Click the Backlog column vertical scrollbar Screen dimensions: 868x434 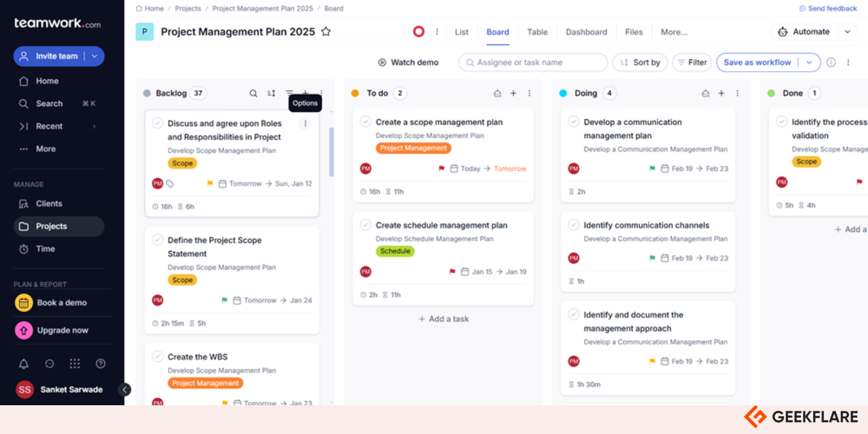tap(331, 152)
